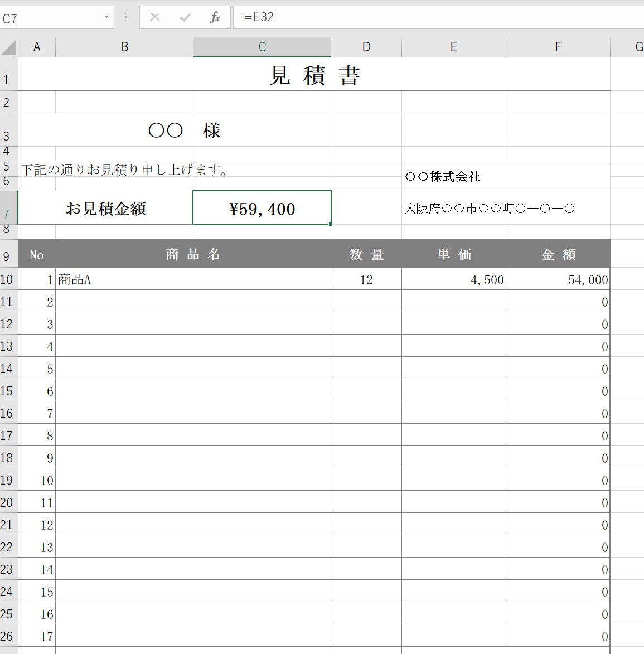Viewport: 644px width, 654px height.
Task: Select the unit price cell 4,500
Action: tap(454, 279)
